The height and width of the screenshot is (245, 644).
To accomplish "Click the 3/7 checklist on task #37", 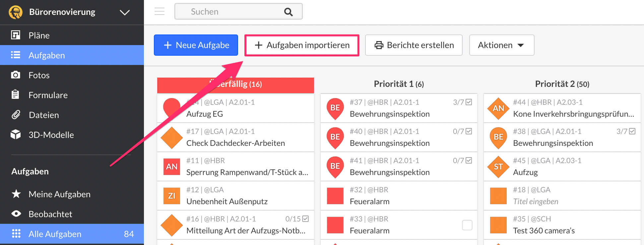I will tap(462, 102).
